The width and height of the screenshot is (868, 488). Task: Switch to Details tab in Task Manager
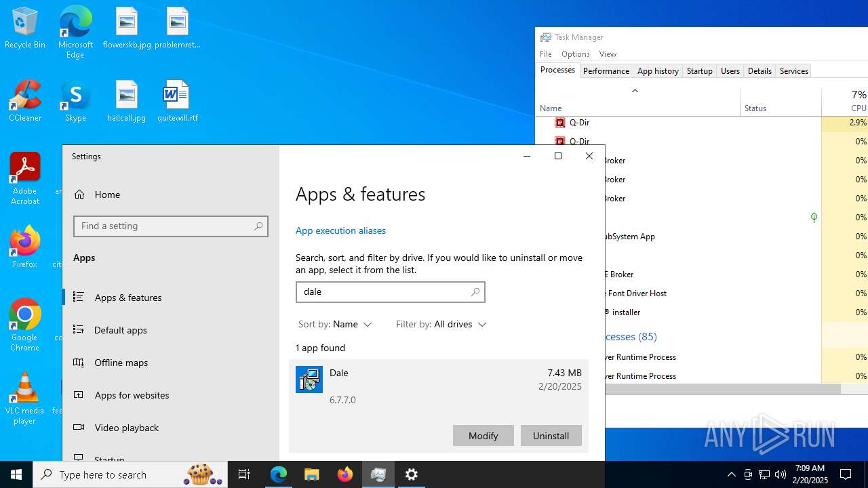click(759, 71)
